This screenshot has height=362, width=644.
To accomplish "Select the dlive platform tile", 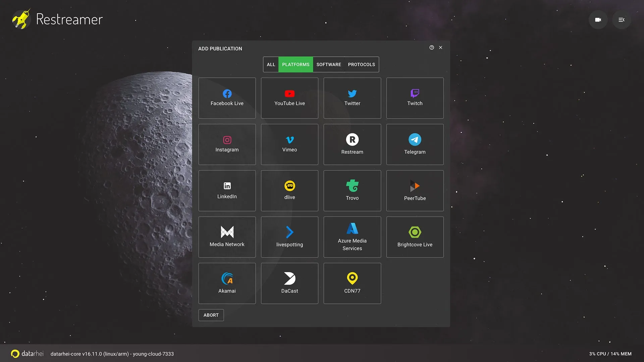I will point(289,190).
